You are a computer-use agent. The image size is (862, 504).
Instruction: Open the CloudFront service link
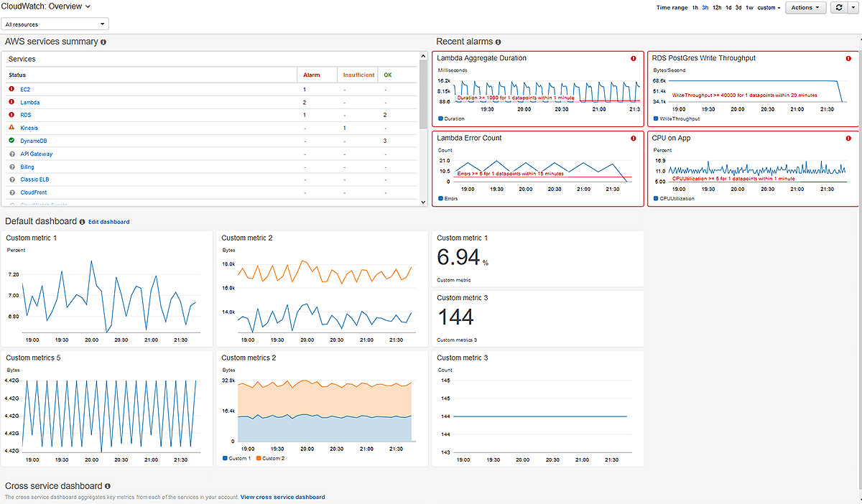point(33,193)
